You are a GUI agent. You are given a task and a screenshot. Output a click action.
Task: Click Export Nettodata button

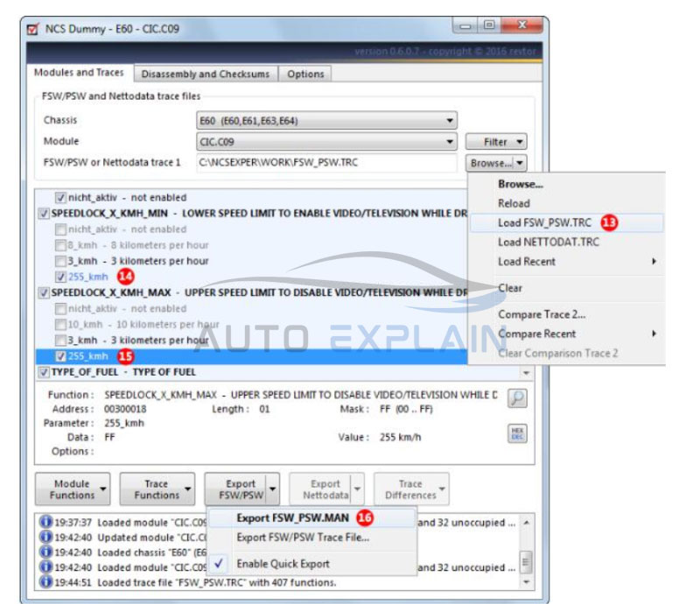point(321,489)
